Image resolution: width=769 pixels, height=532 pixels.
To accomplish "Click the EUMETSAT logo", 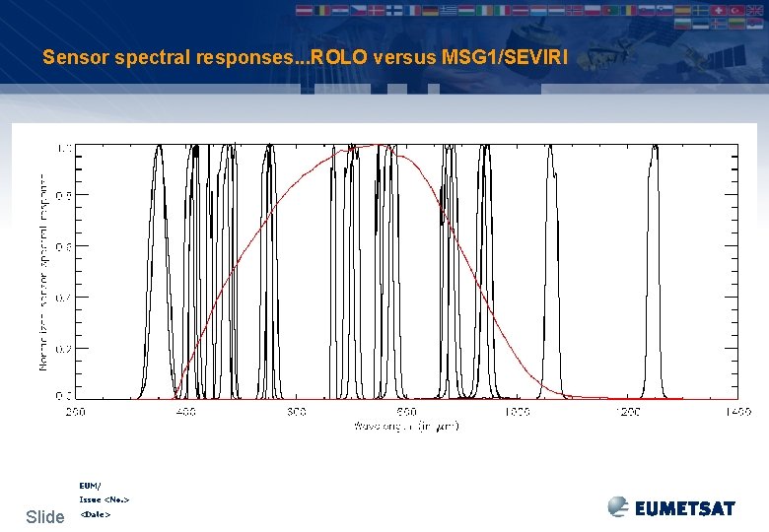I will (671, 507).
